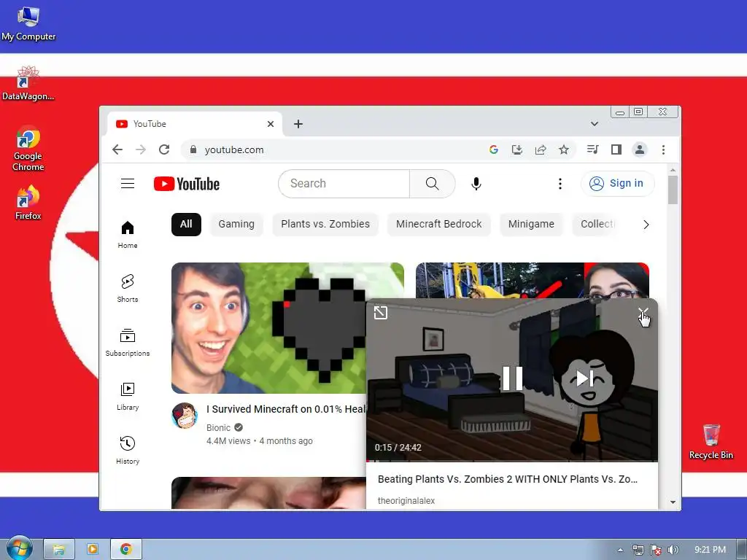Select the DataWagon desktop shortcut
Screen dimensions: 747x560
click(x=28, y=83)
